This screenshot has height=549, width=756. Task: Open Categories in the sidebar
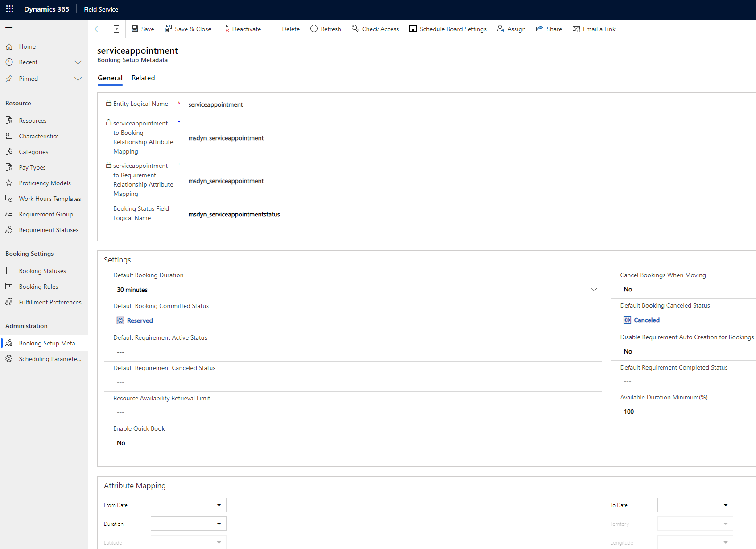pos(44,152)
